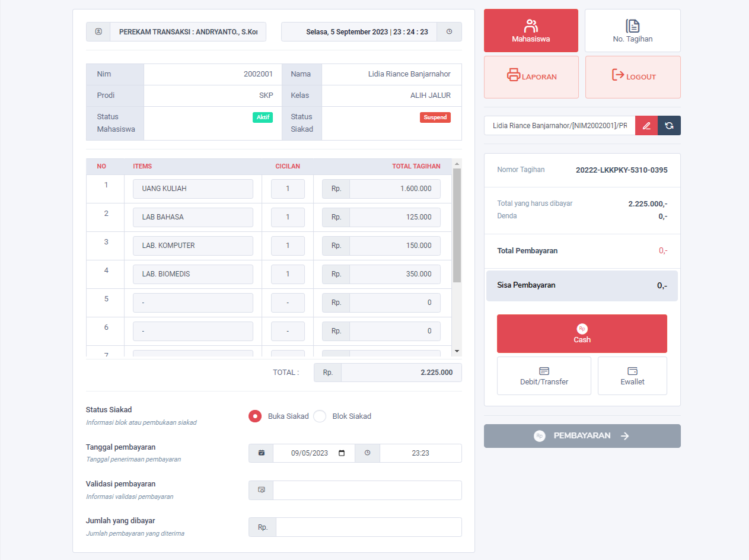Click the validation icon beside Validasi pembayaran

point(261,491)
